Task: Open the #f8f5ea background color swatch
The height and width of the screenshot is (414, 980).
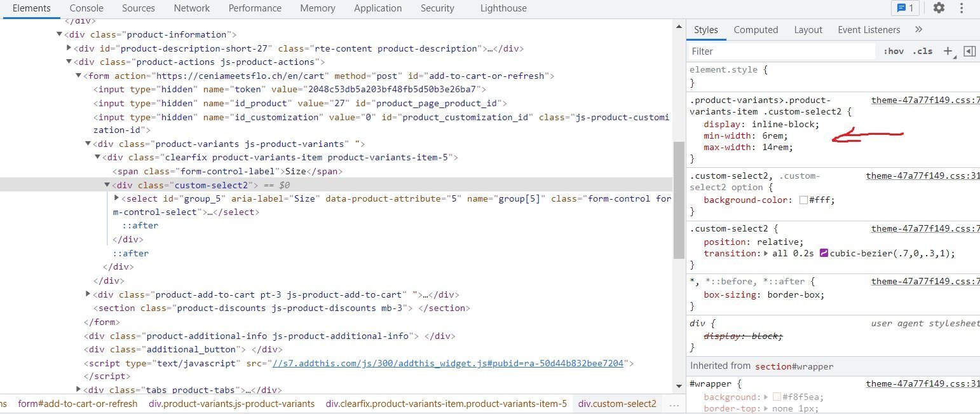Action: (777, 397)
